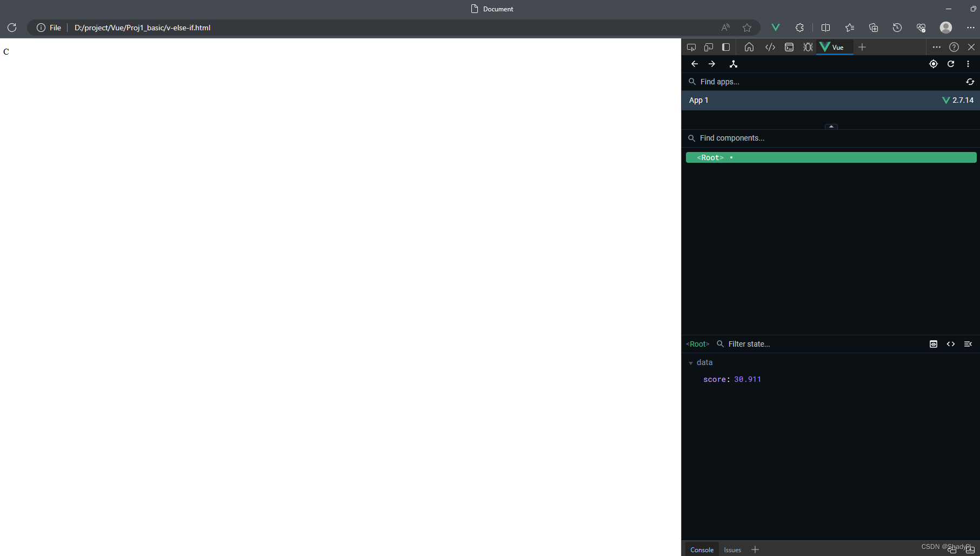The image size is (980, 556).
Task: Open the Favorites list
Action: (850, 28)
